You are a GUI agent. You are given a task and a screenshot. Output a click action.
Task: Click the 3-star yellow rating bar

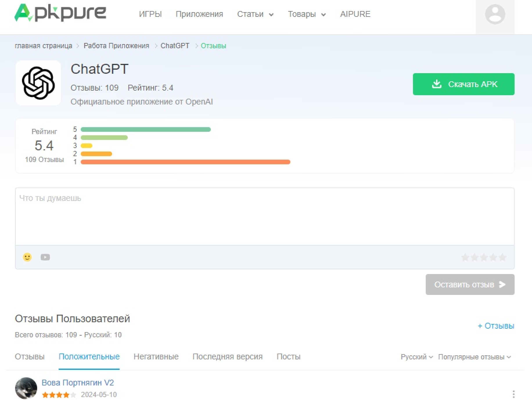(x=87, y=146)
